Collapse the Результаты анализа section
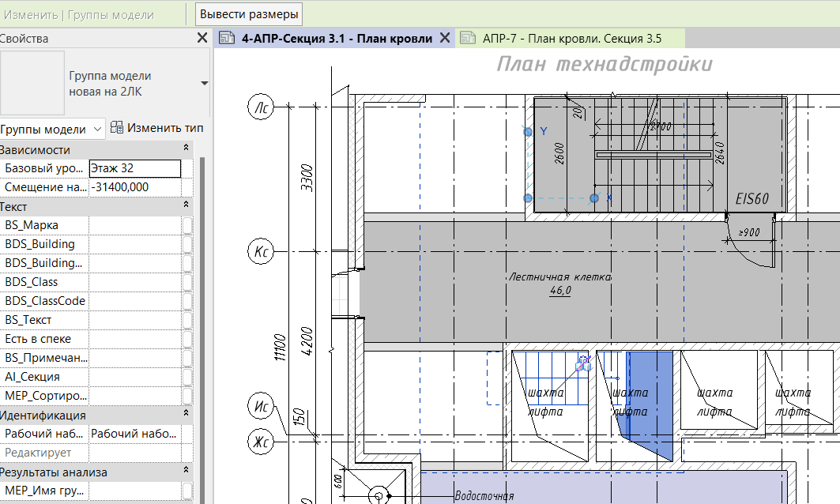This screenshot has width=840, height=504. (186, 470)
